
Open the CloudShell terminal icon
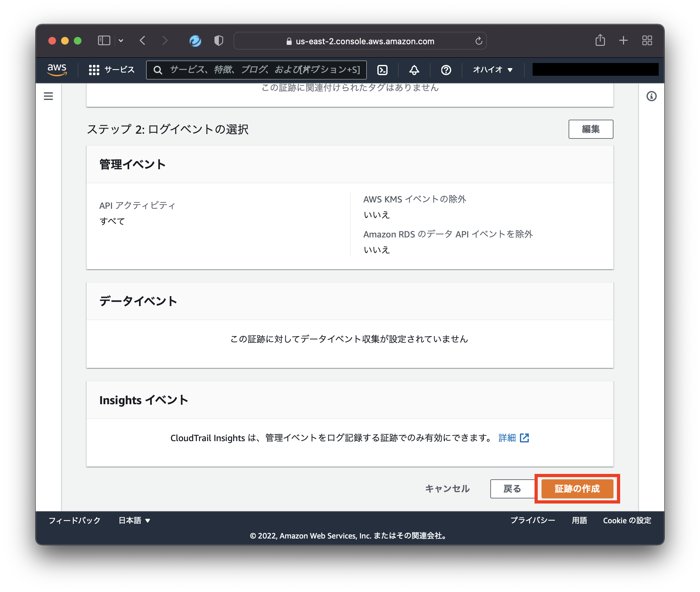click(x=382, y=70)
